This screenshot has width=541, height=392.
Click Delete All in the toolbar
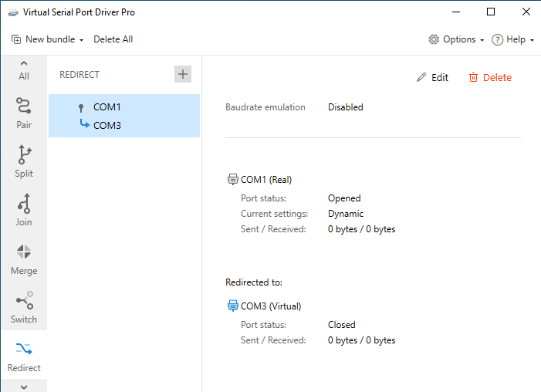tap(113, 39)
